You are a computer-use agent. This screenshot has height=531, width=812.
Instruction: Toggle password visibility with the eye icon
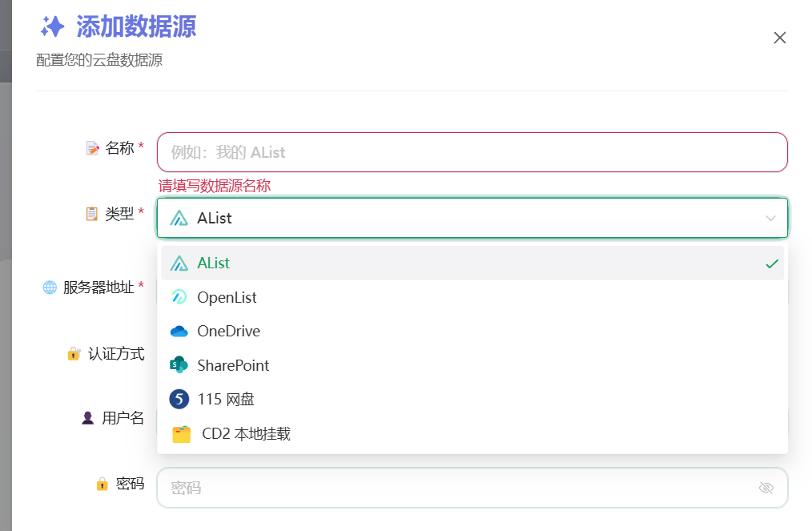coord(766,487)
